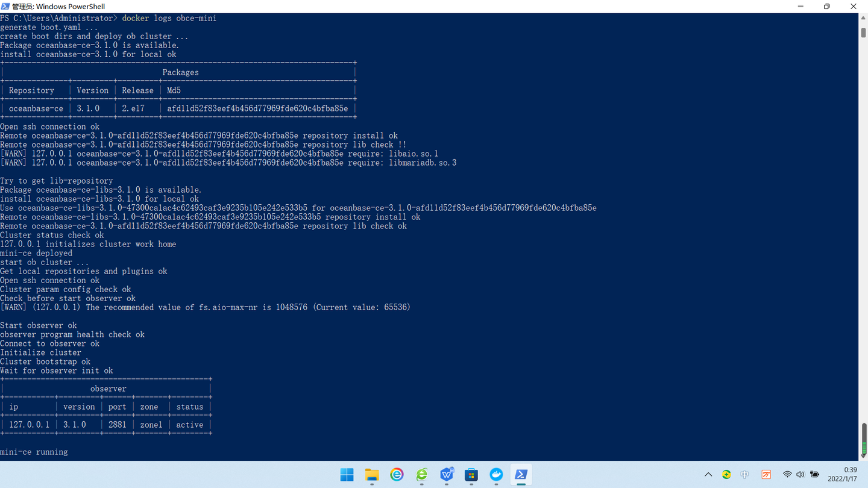Screen dimensions: 868x488
Task: Click 'generate boot.yaml ...' output line
Action: [x=49, y=27]
